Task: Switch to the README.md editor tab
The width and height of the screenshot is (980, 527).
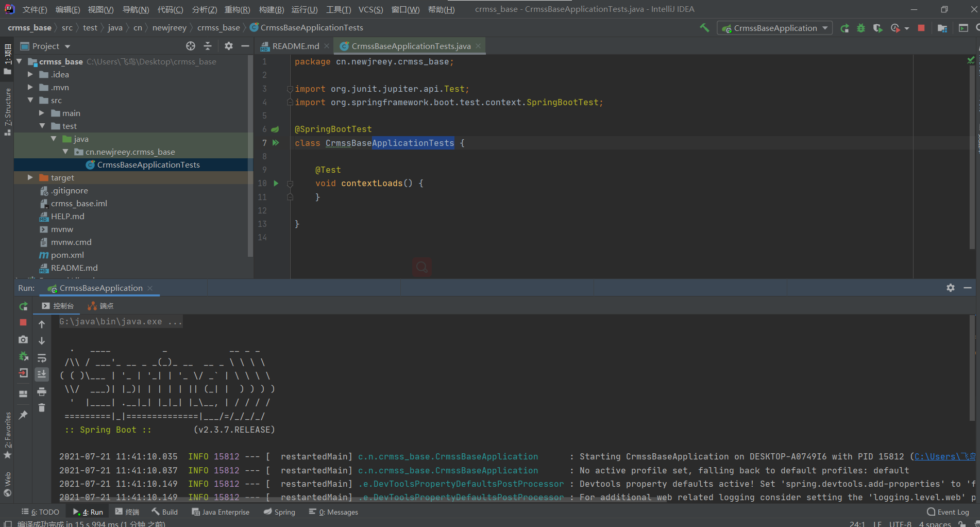Action: [295, 46]
